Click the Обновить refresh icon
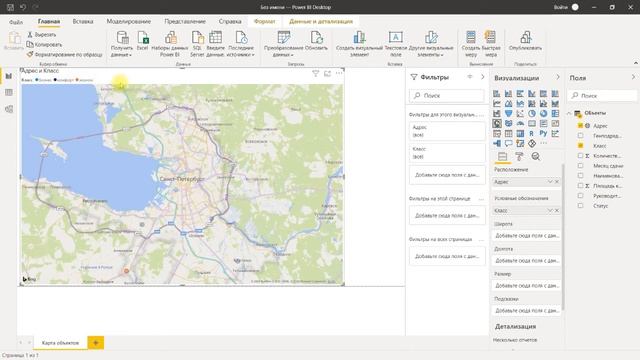The image size is (640, 360). point(316,37)
